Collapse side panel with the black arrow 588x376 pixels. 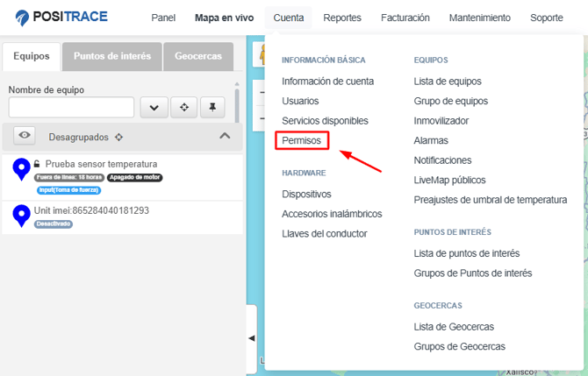click(251, 337)
